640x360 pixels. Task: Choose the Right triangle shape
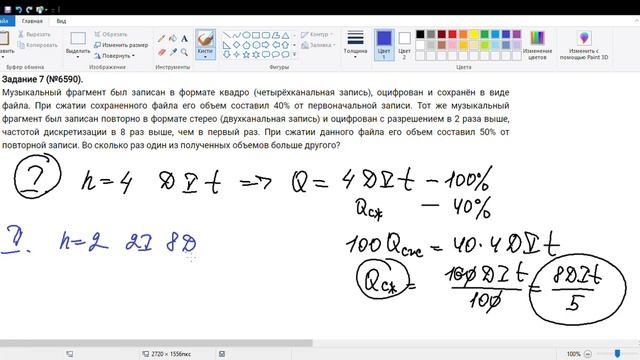(227, 45)
